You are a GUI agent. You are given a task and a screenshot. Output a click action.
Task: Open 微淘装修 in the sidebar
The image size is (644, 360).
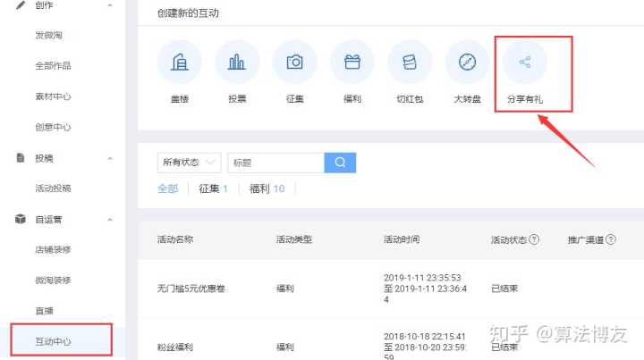(53, 280)
